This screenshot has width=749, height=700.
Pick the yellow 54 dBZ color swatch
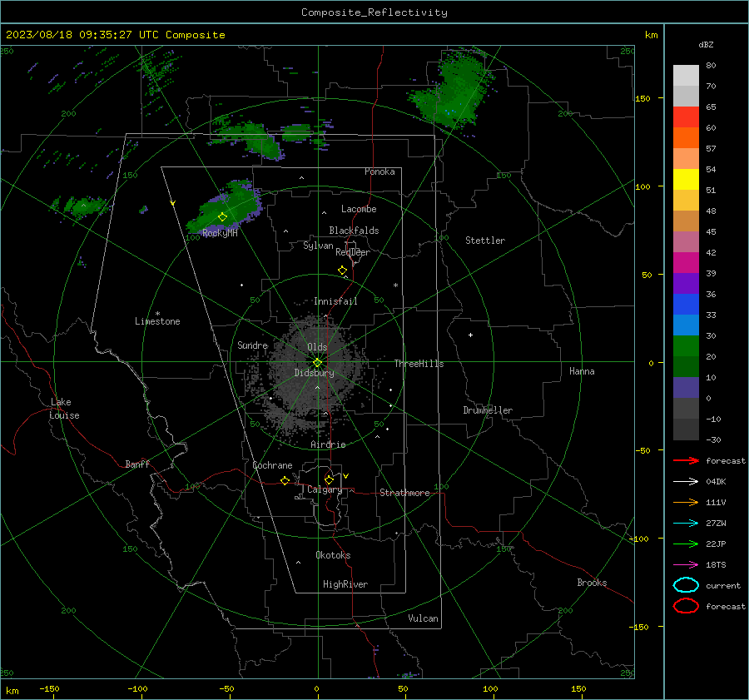686,179
